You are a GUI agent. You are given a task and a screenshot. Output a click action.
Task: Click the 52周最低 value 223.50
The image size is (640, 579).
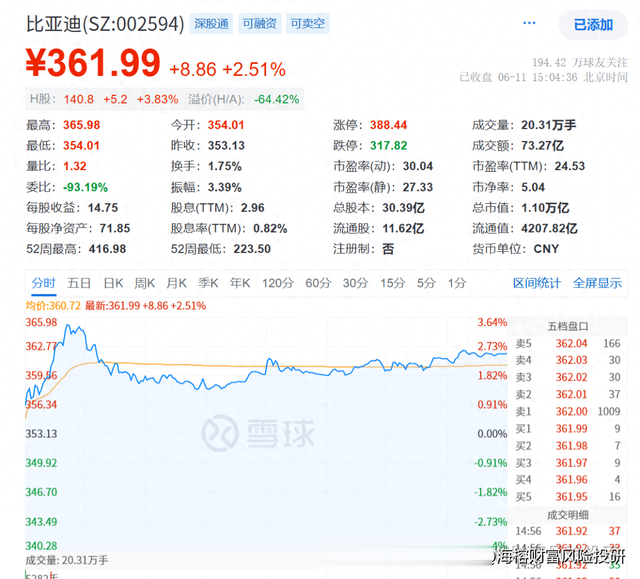252,249
